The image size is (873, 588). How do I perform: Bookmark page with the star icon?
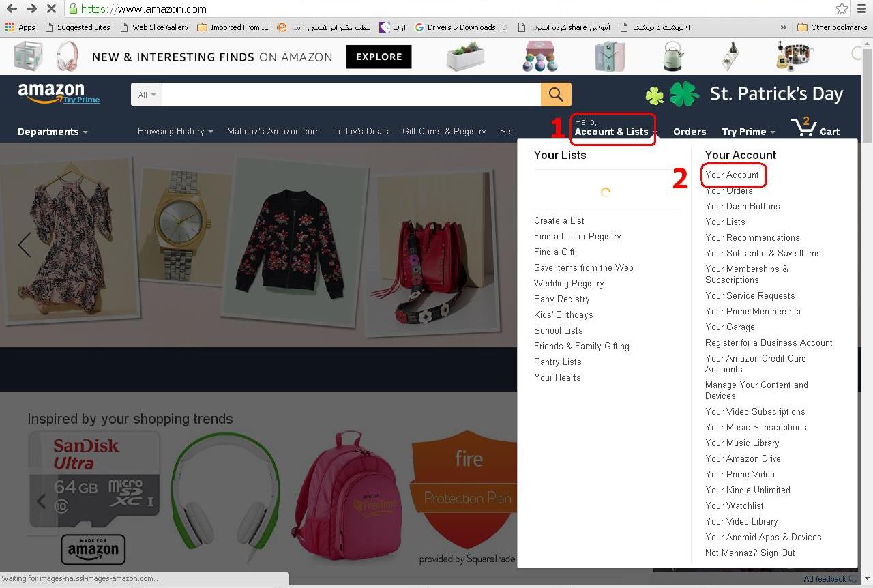[x=842, y=9]
